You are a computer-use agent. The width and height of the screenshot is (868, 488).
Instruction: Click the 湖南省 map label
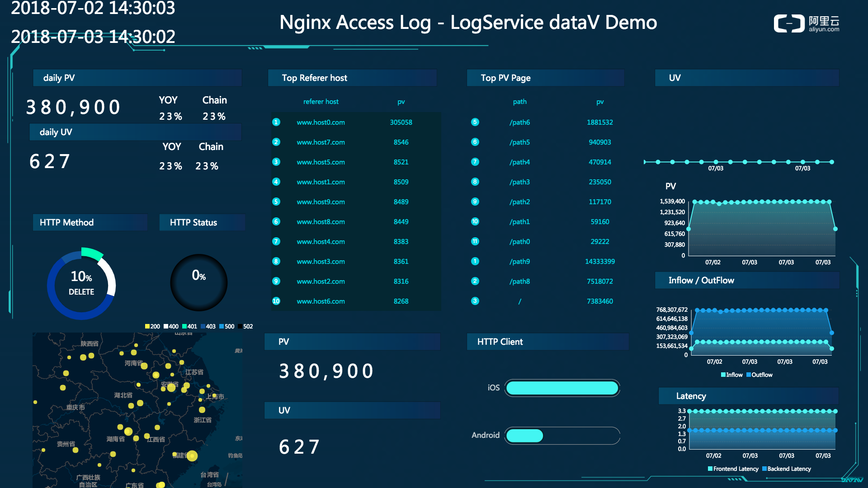[115, 439]
